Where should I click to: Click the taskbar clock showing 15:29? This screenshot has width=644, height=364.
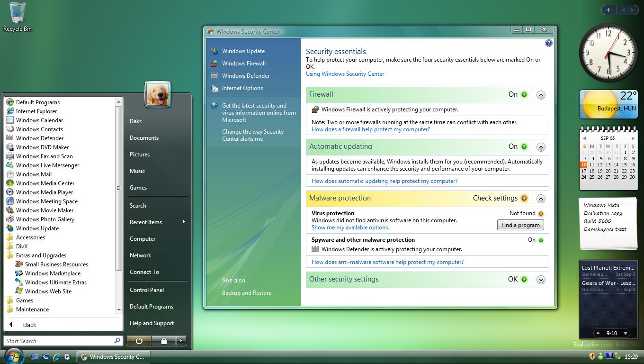(631, 356)
